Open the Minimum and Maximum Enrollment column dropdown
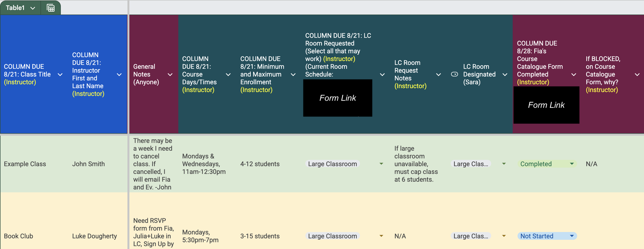644x249 pixels. [293, 75]
